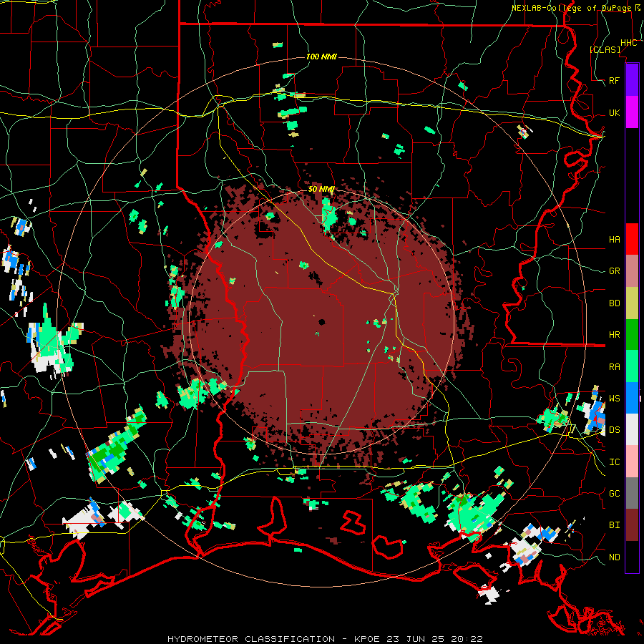The height and width of the screenshot is (644, 644).
Task: Click the RF legend label
Action: coord(615,80)
